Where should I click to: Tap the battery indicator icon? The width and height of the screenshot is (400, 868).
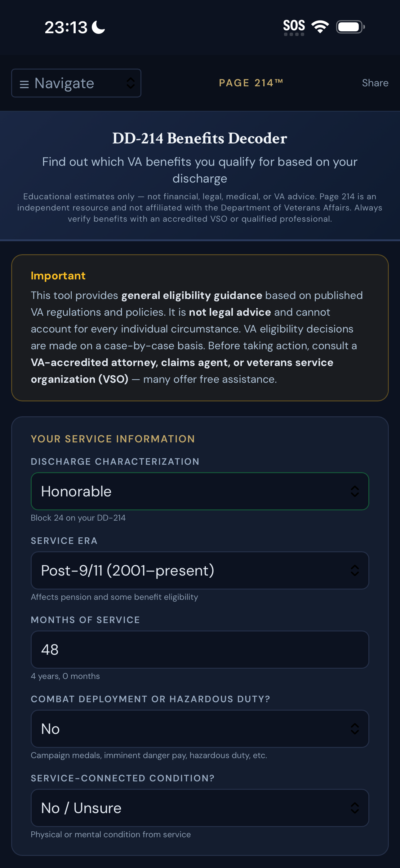350,27
